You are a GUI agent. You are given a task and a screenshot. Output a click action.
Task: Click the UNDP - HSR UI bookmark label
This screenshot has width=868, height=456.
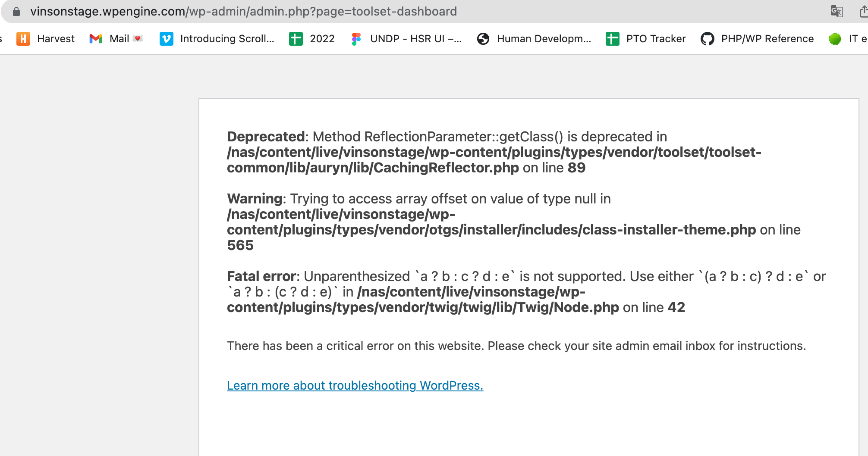pyautogui.click(x=416, y=39)
